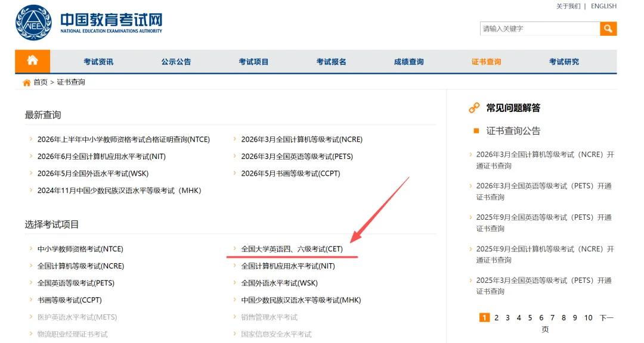Image resolution: width=644 pixels, height=343 pixels.
Task: Open notice 2025年9月全国英语等级考试（PETS）开通证书查询
Action: (544, 223)
